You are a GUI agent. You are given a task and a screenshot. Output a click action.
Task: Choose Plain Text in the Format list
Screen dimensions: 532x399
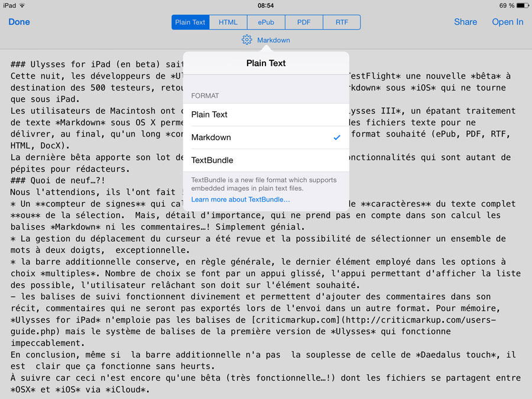(x=266, y=115)
